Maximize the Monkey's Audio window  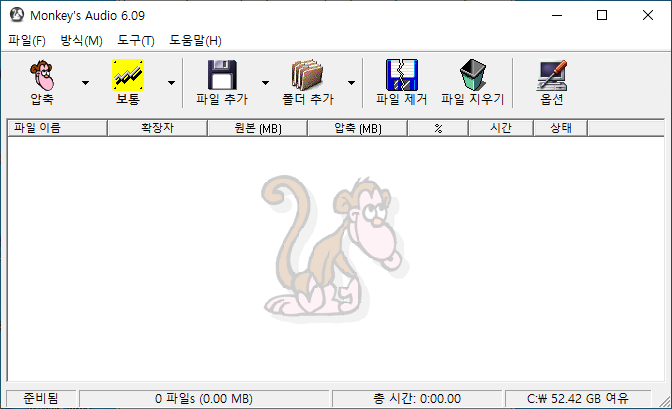coord(602,15)
